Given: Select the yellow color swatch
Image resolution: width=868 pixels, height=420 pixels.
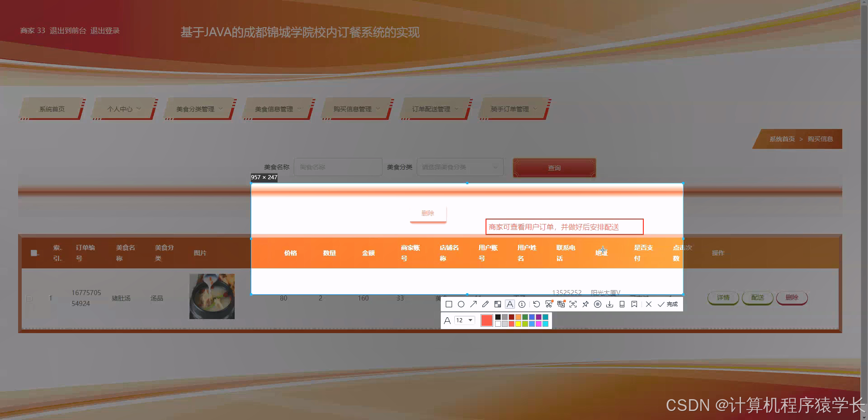Looking at the screenshot, I should click(x=519, y=323).
